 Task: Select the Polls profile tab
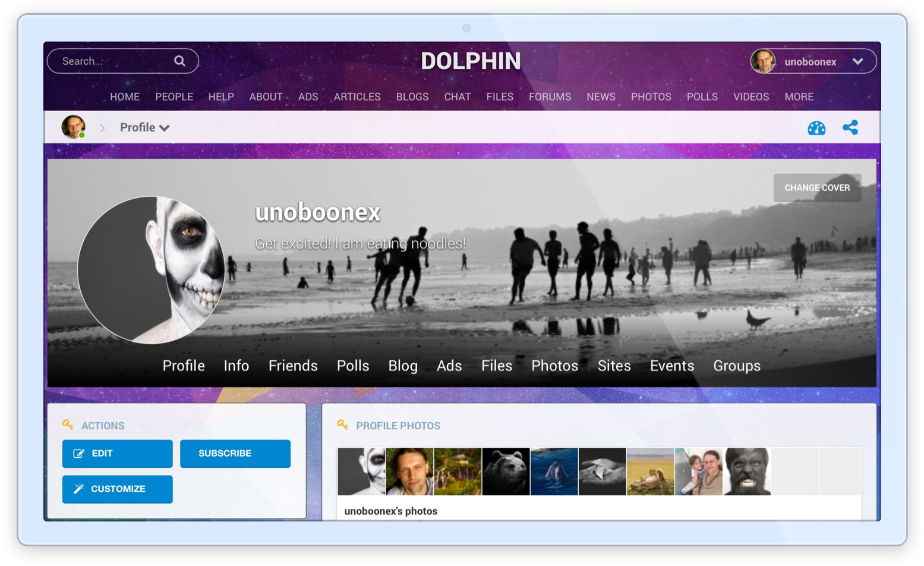point(353,366)
